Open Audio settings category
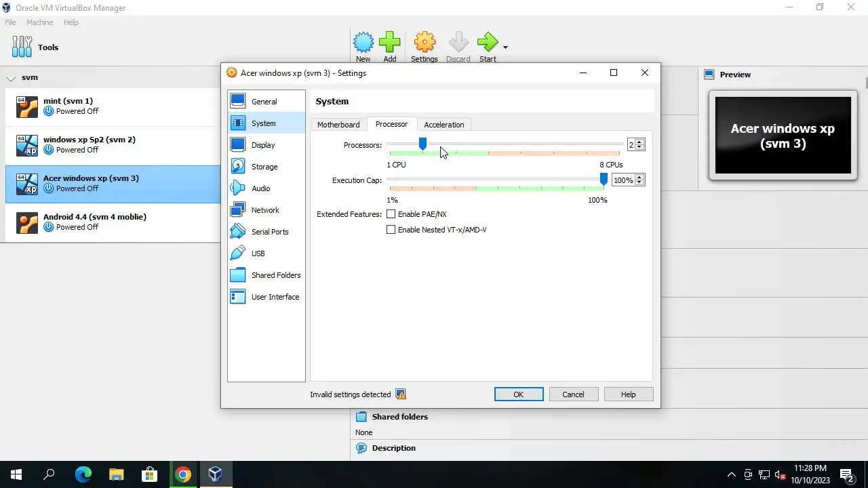 point(266,188)
